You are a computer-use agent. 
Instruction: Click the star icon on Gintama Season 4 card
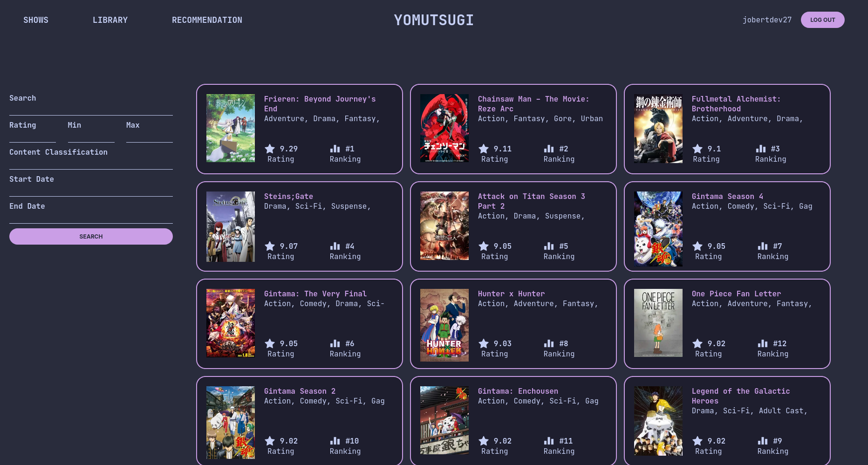tap(697, 246)
